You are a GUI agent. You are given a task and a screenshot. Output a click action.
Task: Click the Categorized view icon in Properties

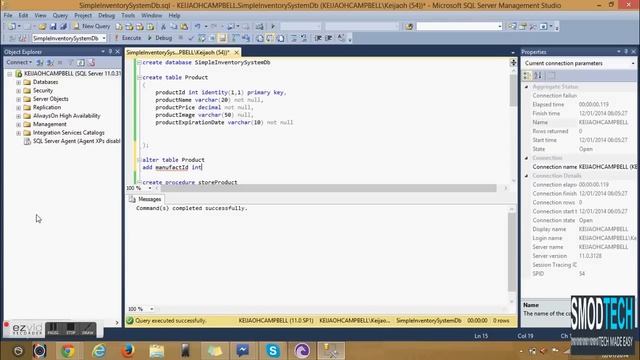(x=527, y=76)
